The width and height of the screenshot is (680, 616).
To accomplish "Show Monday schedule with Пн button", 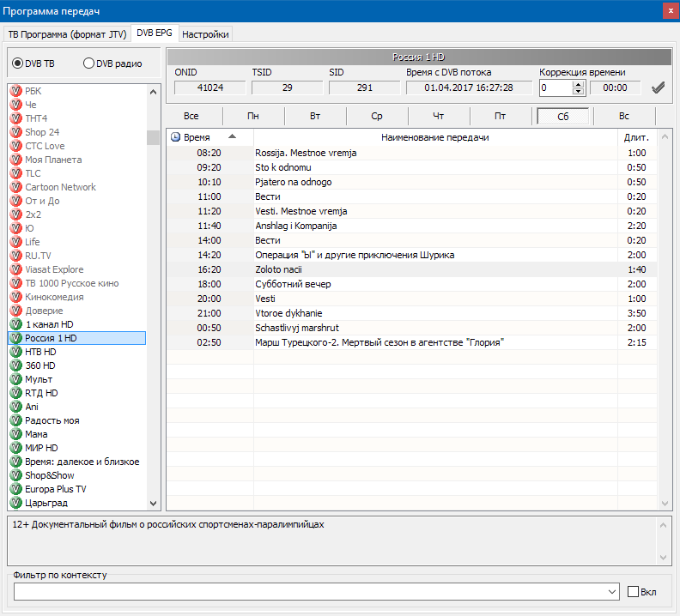I will pos(253,116).
